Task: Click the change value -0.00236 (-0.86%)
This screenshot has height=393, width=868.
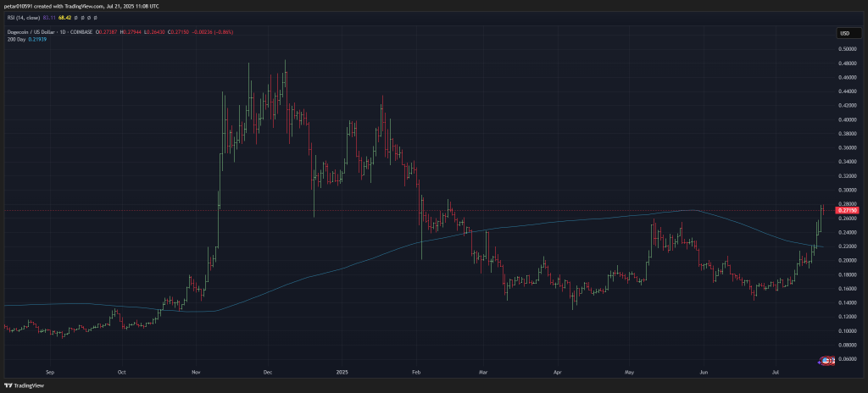Action: coord(213,32)
